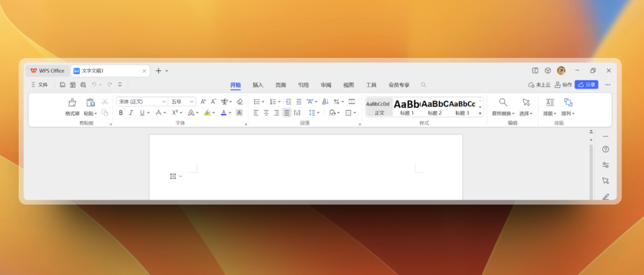This screenshot has width=644, height=275.
Task: Click the Copy icon below scissors
Action: click(x=105, y=113)
